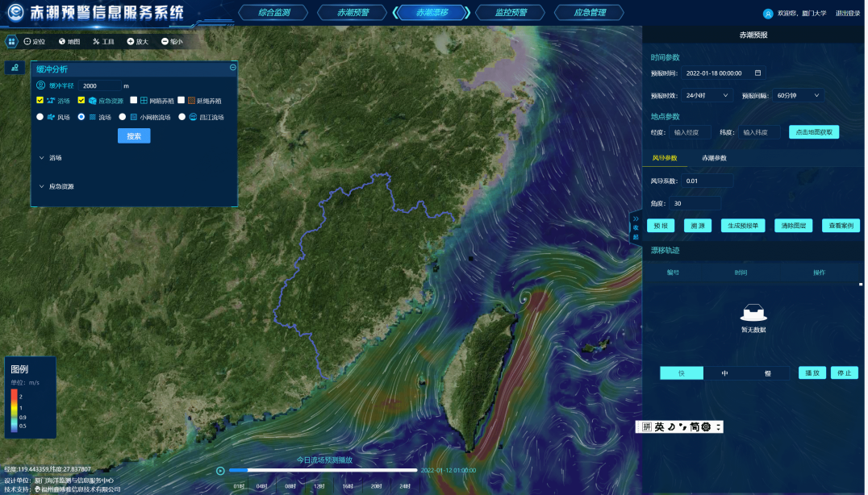The height and width of the screenshot is (495, 868).
Task: Click the 搜索 search button
Action: point(134,136)
